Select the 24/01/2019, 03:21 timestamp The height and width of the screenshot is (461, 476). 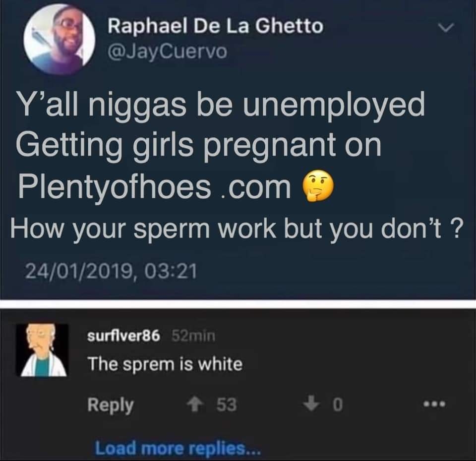coord(111,271)
